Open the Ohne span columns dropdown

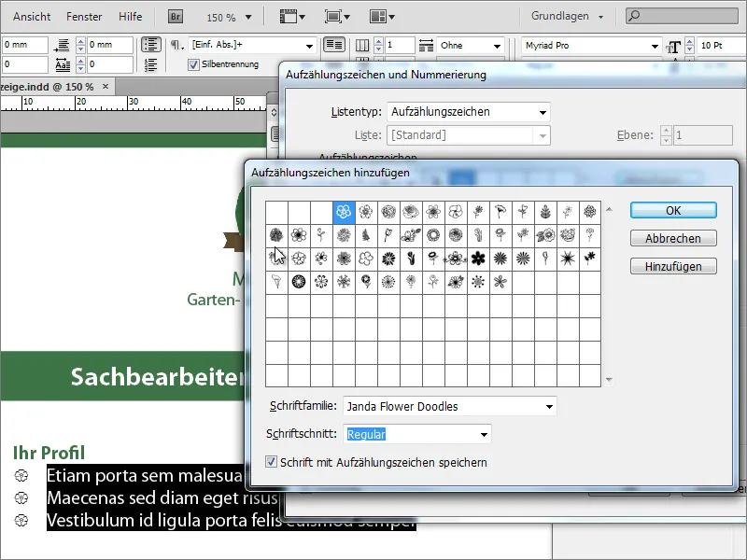(x=497, y=46)
